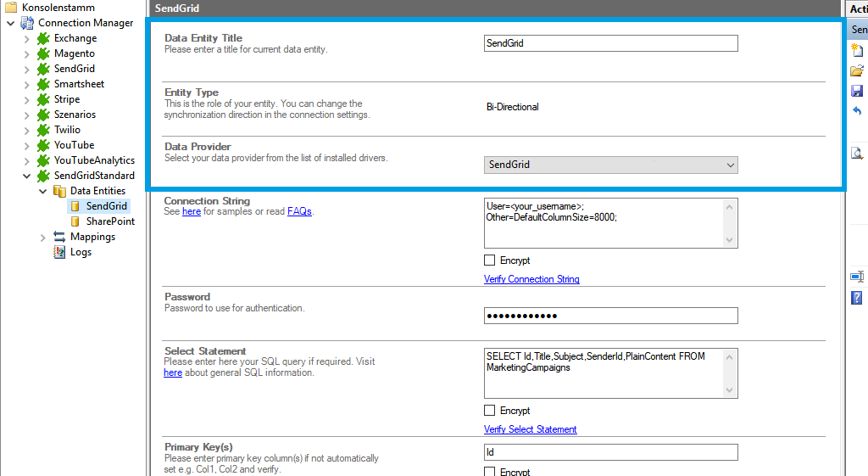868x476 pixels.
Task: Collapse the SendGridStandard connection node
Action: point(27,176)
